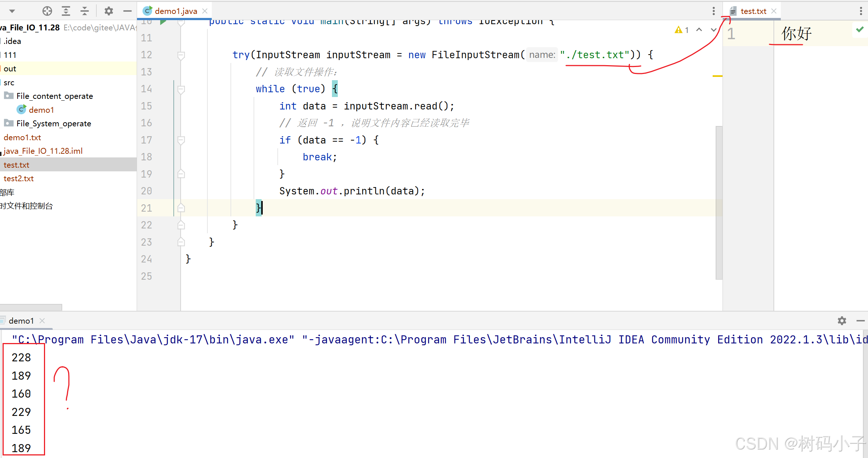The height and width of the screenshot is (458, 868).
Task: Click the green checkmark in test.txt editor
Action: pyautogui.click(x=860, y=29)
